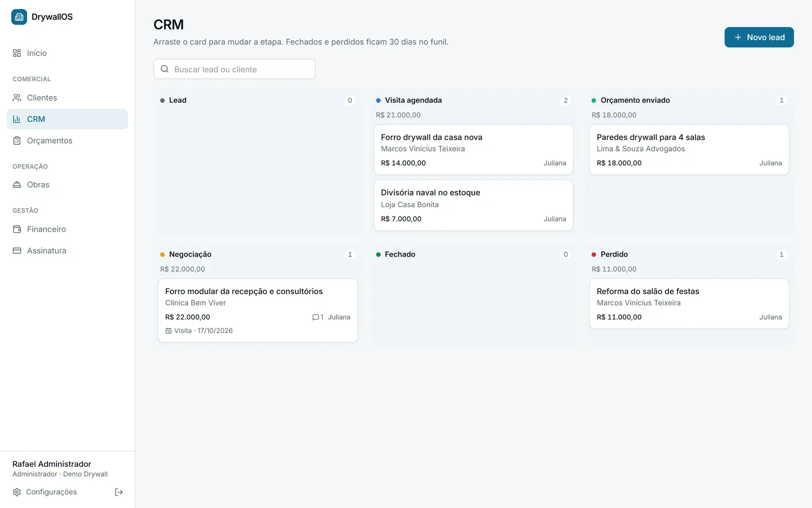Click the comment bubble icon on Clínica card
This screenshot has height=508, width=812.
pos(316,317)
